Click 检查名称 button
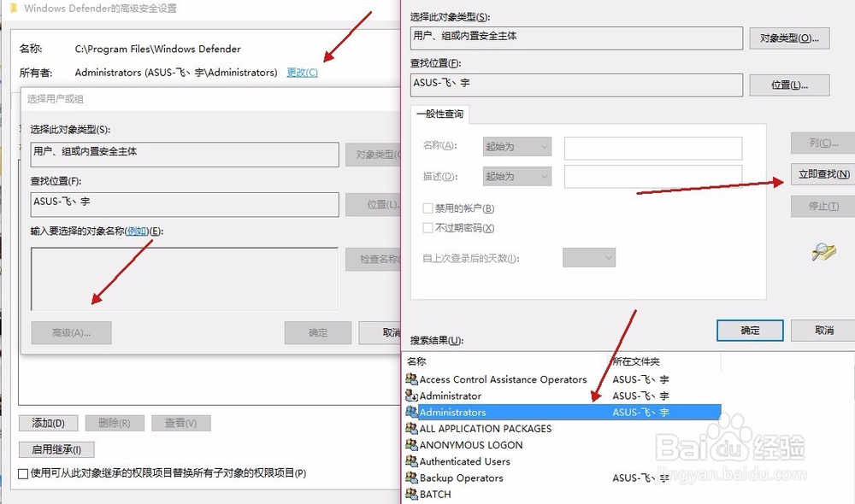 pos(374,260)
